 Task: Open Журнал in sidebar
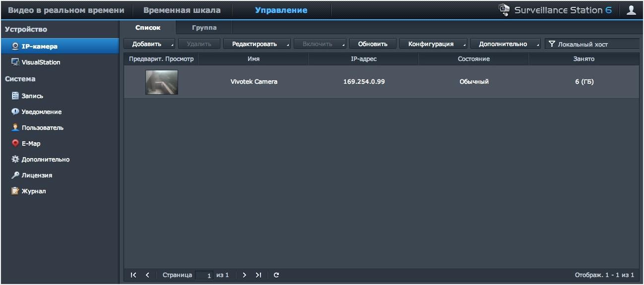point(60,191)
